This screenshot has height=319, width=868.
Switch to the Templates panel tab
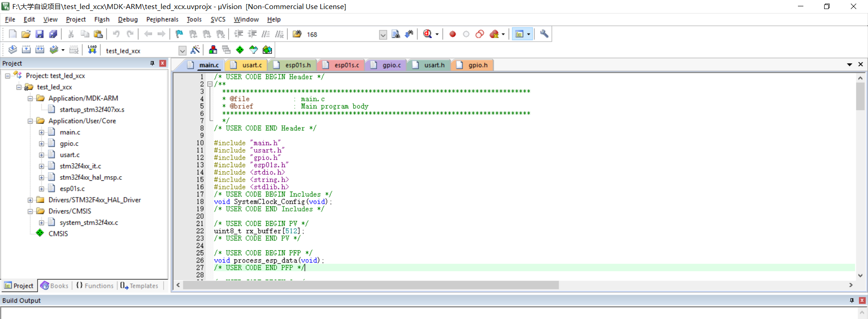point(139,286)
